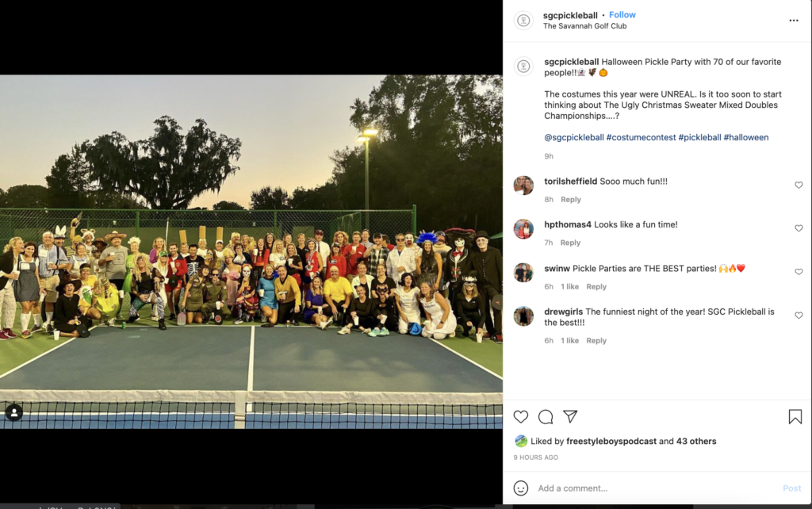Open torilsheffield's profile picture

point(523,186)
